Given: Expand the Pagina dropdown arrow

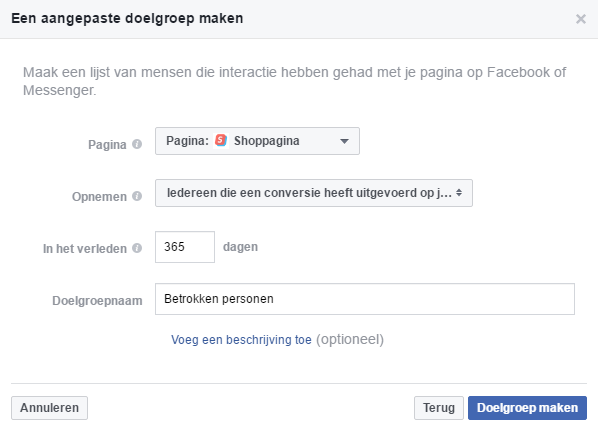Looking at the screenshot, I should tap(344, 142).
